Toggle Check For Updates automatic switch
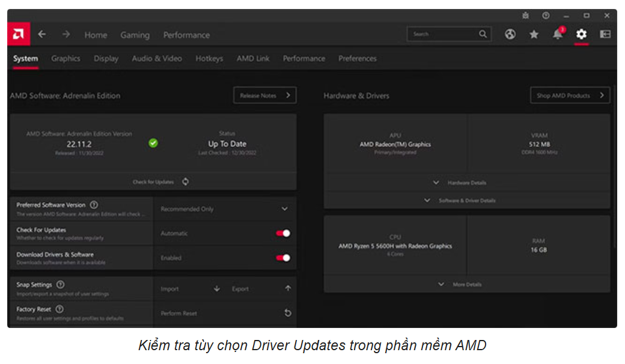Image resolution: width=625 pixels, height=364 pixels. coord(283,234)
